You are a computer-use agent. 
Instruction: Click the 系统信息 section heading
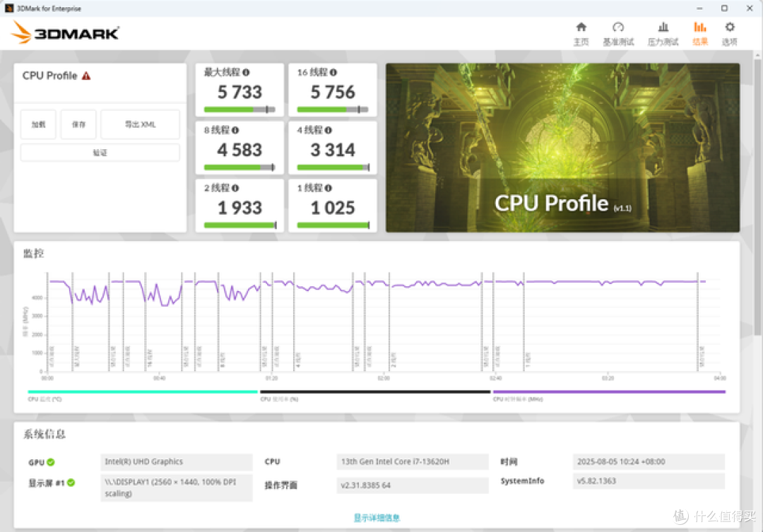(x=45, y=435)
